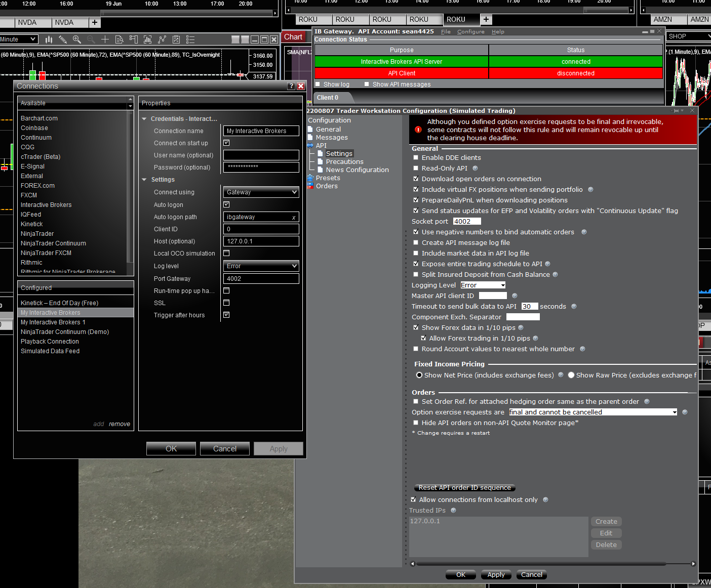
Task: Click Cancel in the Connections dialog
Action: 225,449
